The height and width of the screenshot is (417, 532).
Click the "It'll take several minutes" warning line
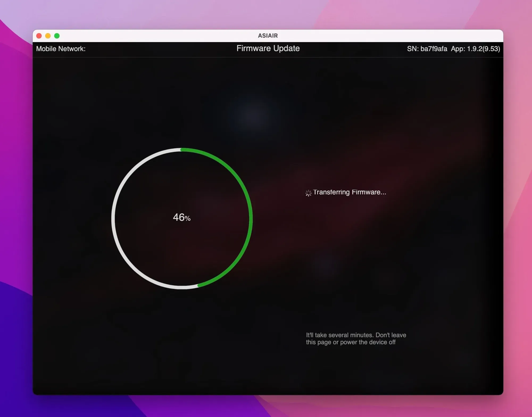(356, 335)
